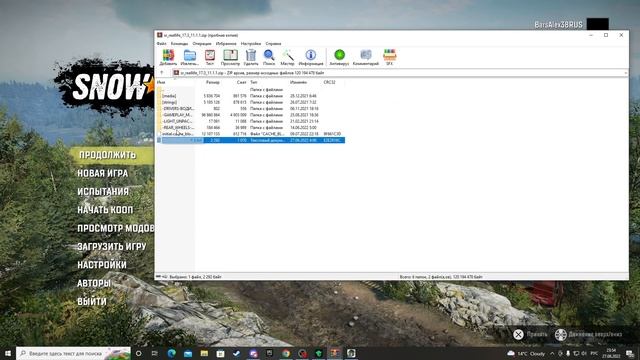Click the d-pad up/down navigation prompt icon
Screen dimensions: 640x360
point(561,335)
